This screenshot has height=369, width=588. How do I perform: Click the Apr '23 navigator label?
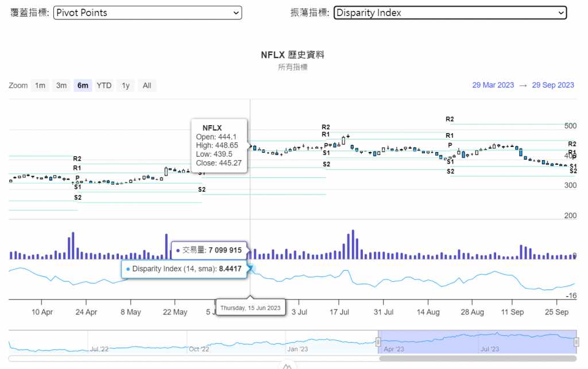click(394, 349)
